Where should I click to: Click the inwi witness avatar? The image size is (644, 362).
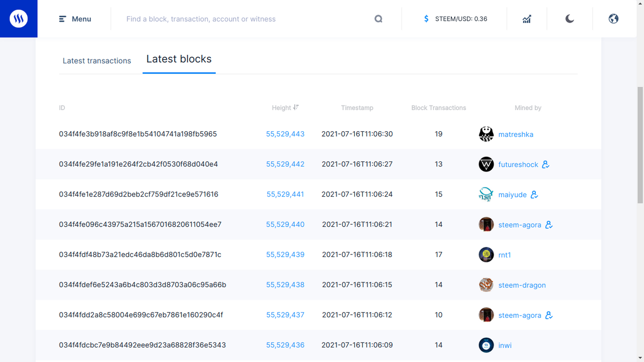click(486, 345)
